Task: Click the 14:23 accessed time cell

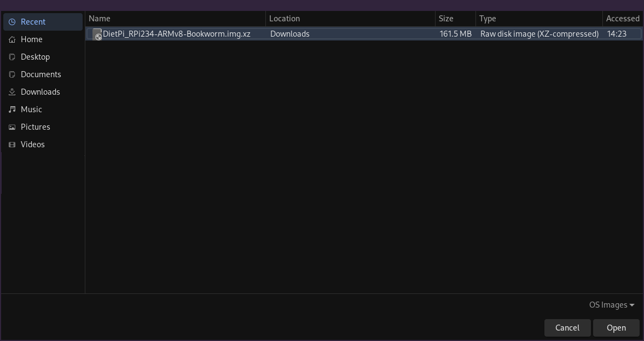Action: (617, 34)
